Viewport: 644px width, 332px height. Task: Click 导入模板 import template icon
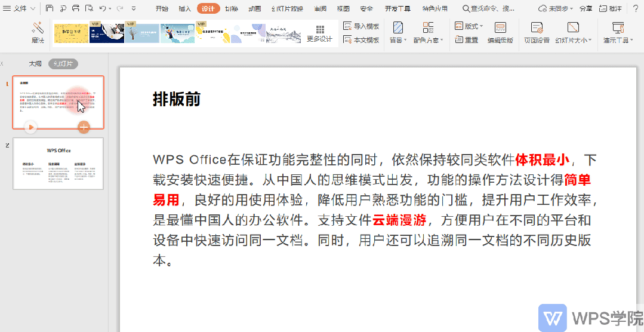pyautogui.click(x=347, y=26)
